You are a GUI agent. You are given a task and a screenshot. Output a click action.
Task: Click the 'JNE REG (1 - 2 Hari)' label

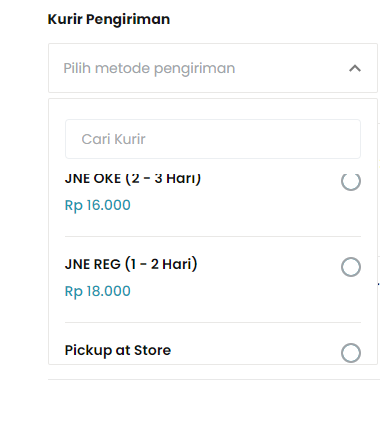(x=131, y=264)
